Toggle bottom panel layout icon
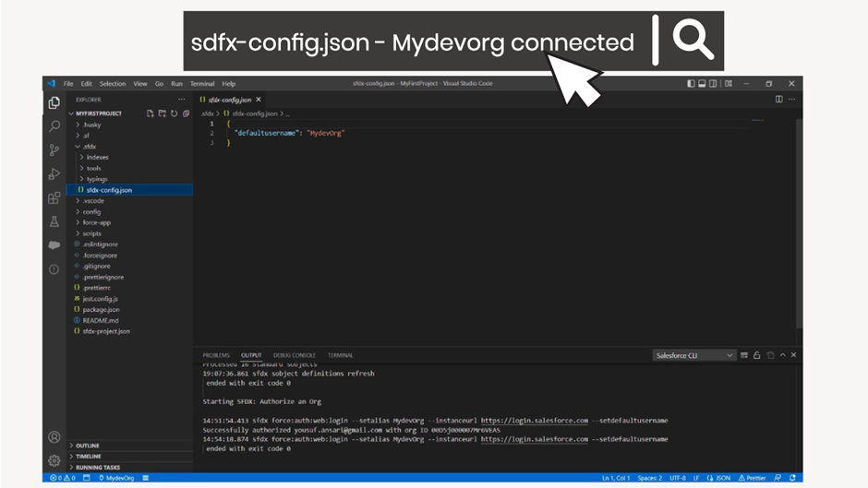This screenshot has width=868, height=488. pyautogui.click(x=702, y=84)
